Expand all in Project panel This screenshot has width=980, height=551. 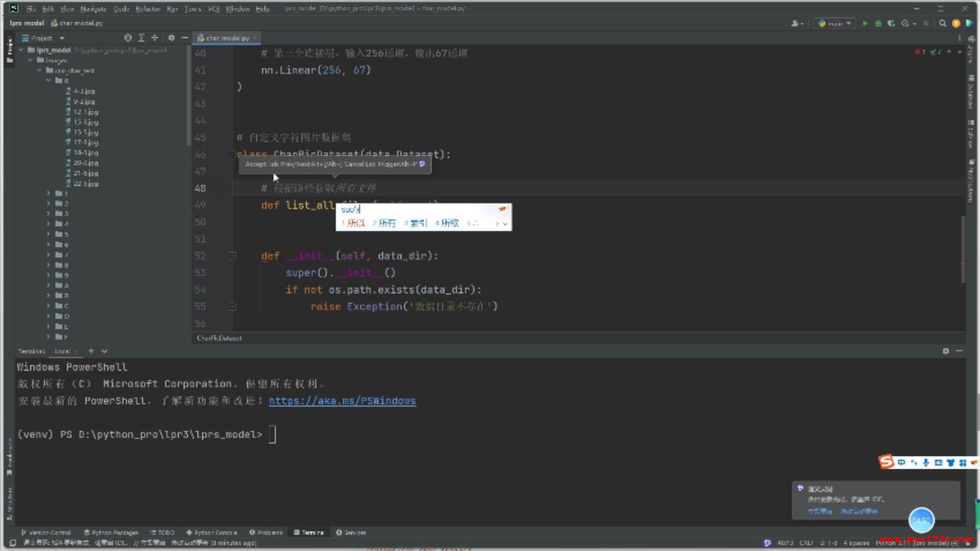pos(141,38)
